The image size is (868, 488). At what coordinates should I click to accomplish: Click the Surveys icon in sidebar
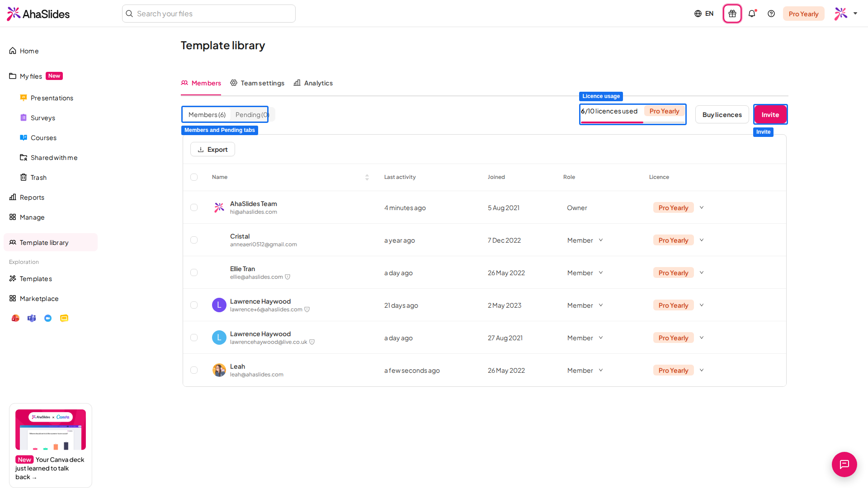click(x=24, y=117)
